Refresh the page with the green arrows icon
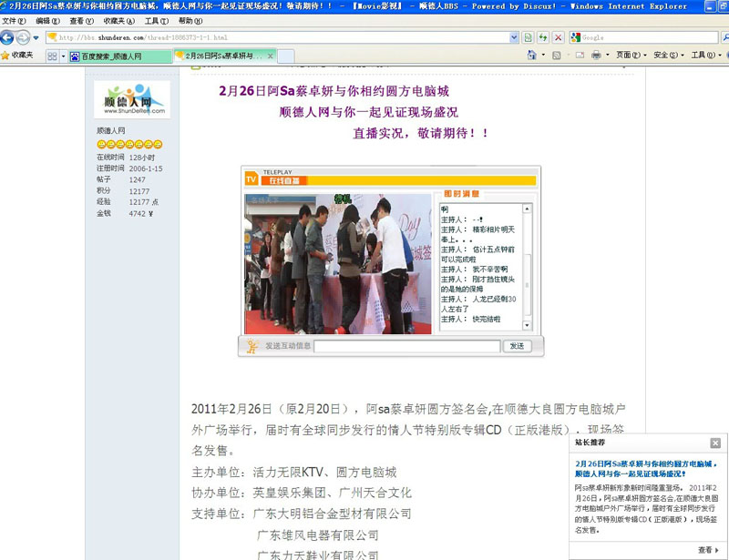This screenshot has height=560, width=729. click(543, 37)
